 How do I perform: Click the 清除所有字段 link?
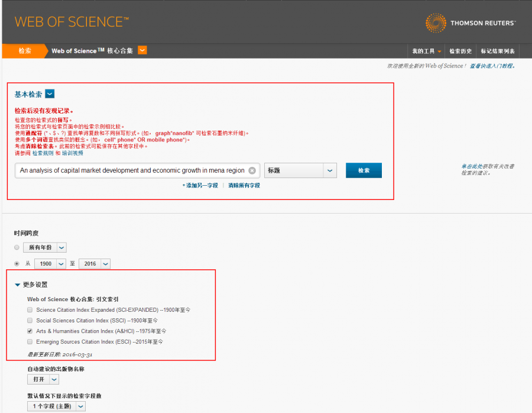(244, 185)
